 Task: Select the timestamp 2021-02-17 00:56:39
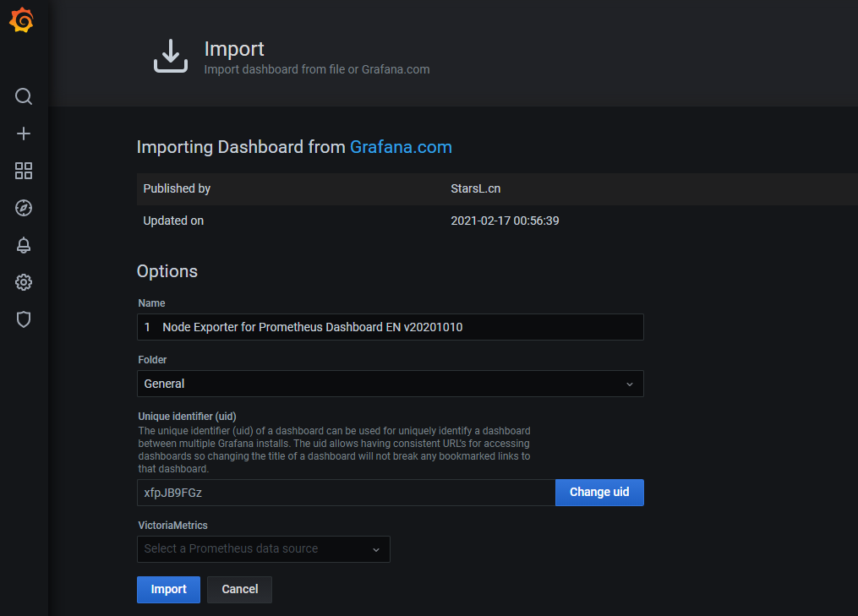[505, 221]
